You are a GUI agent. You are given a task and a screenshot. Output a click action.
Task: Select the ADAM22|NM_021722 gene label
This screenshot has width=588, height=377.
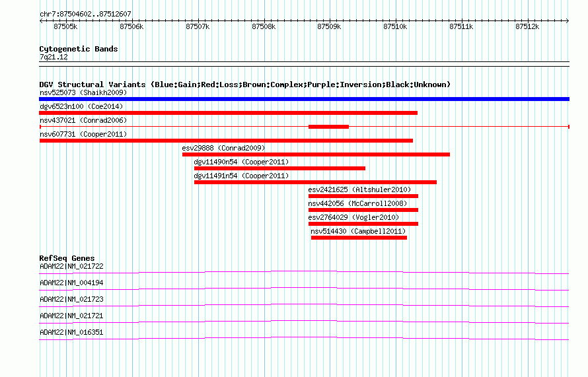tap(71, 267)
